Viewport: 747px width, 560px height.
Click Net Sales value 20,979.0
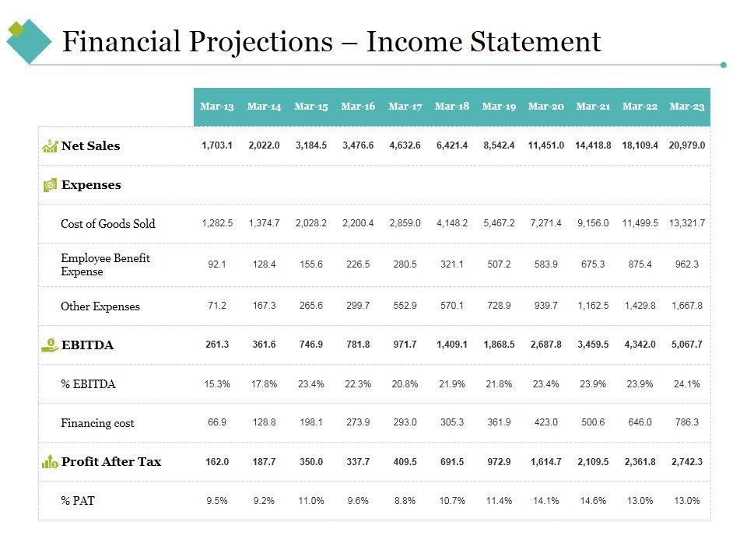tap(687, 145)
